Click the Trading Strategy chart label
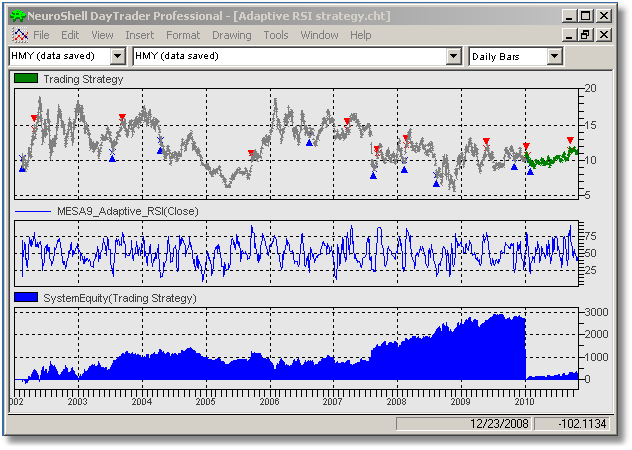Screen dimensions: 632x450 coord(83,79)
